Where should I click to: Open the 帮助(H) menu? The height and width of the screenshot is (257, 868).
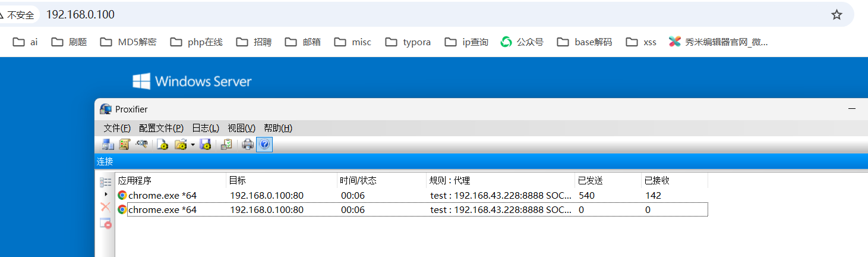(278, 128)
